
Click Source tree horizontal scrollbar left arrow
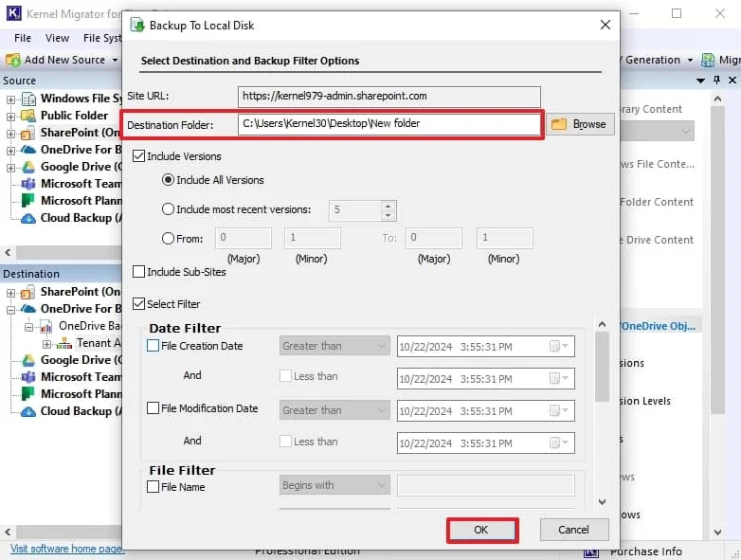(x=8, y=252)
